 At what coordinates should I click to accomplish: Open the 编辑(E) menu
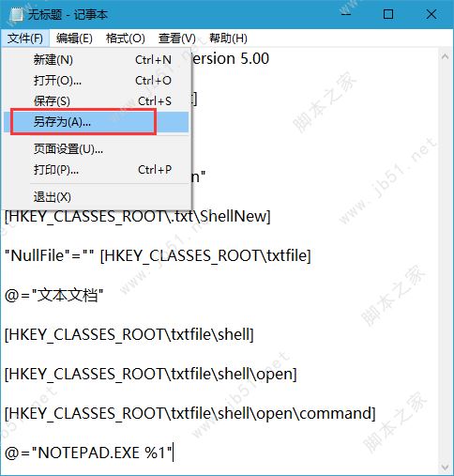[74, 38]
